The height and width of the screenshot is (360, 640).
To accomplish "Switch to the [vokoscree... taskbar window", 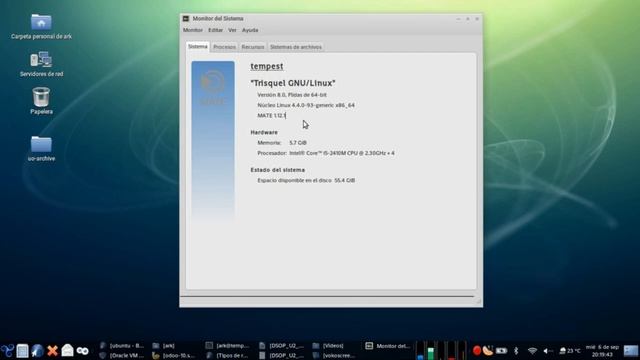I will [335, 356].
